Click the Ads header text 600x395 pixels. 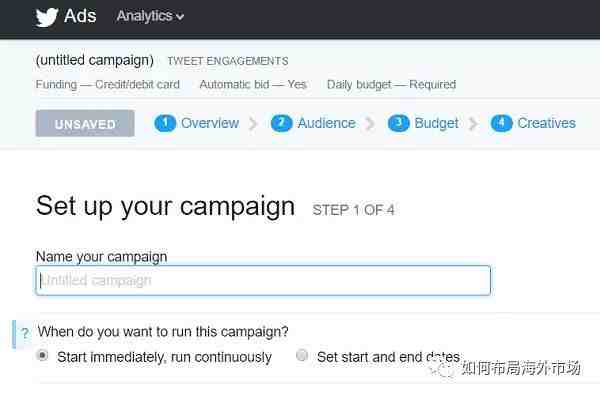(80, 16)
